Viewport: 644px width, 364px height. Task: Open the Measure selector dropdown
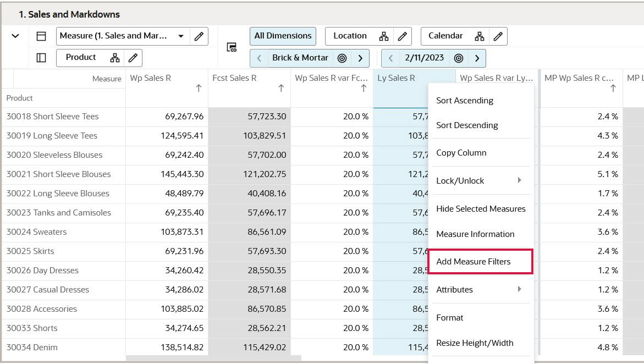tap(181, 36)
